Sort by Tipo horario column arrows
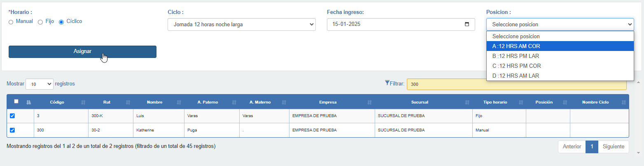The image size is (644, 166). click(521, 102)
